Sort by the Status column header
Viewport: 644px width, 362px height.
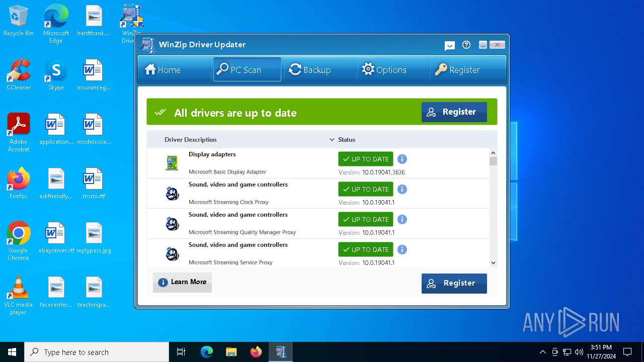point(347,140)
